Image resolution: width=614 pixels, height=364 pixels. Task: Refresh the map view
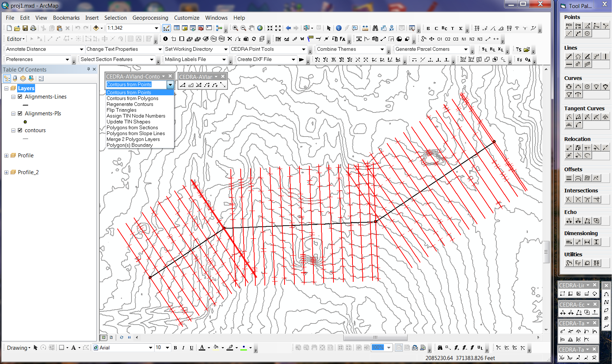(x=121, y=337)
